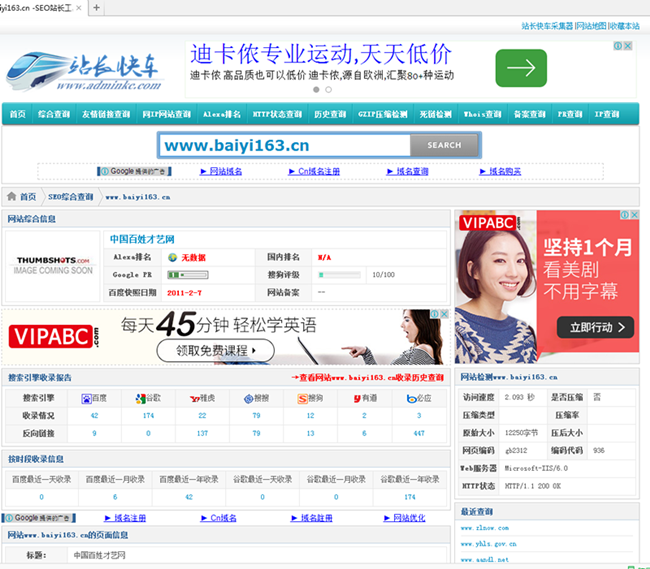
Task: Click the green arrow button in banner ad
Action: tap(520, 68)
